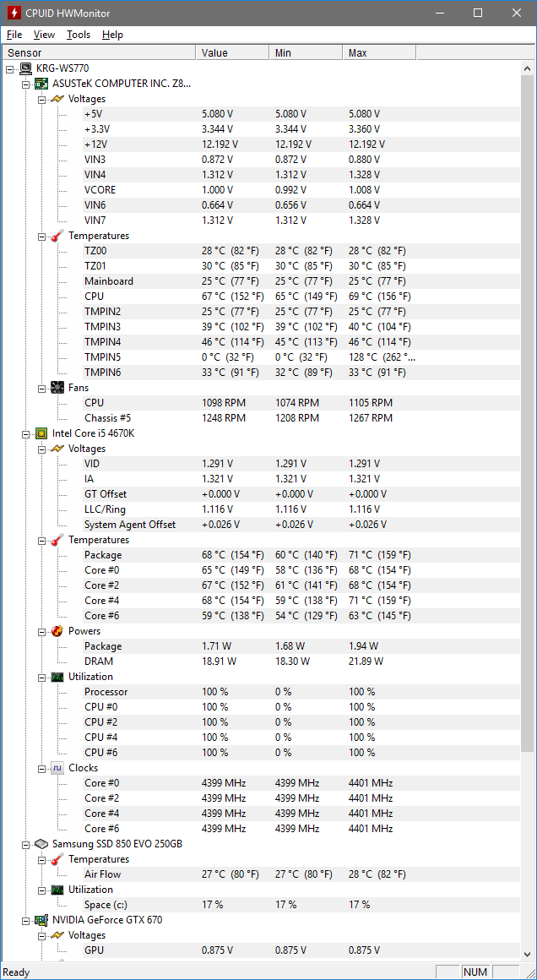This screenshot has height=980, width=537.
Task: Click the KRG-WS770 computer icon
Action: point(25,68)
